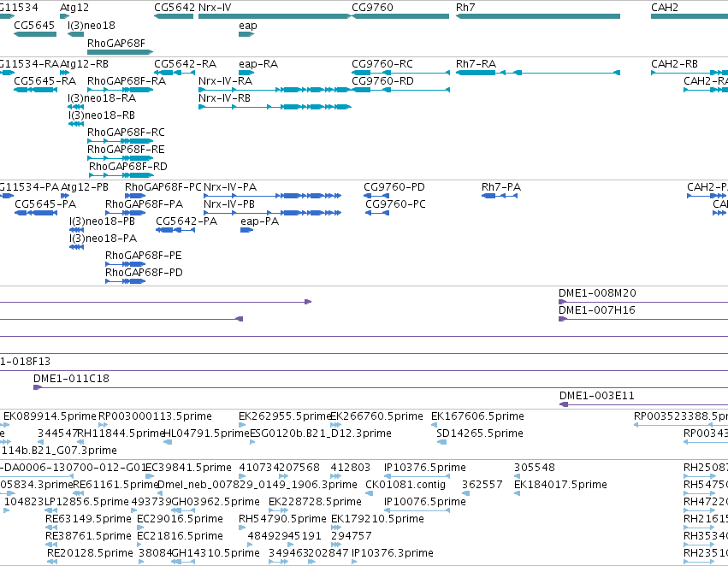728x566 pixels.
Task: Click transcript RhoGAP68F-RA label
Action: (x=127, y=80)
